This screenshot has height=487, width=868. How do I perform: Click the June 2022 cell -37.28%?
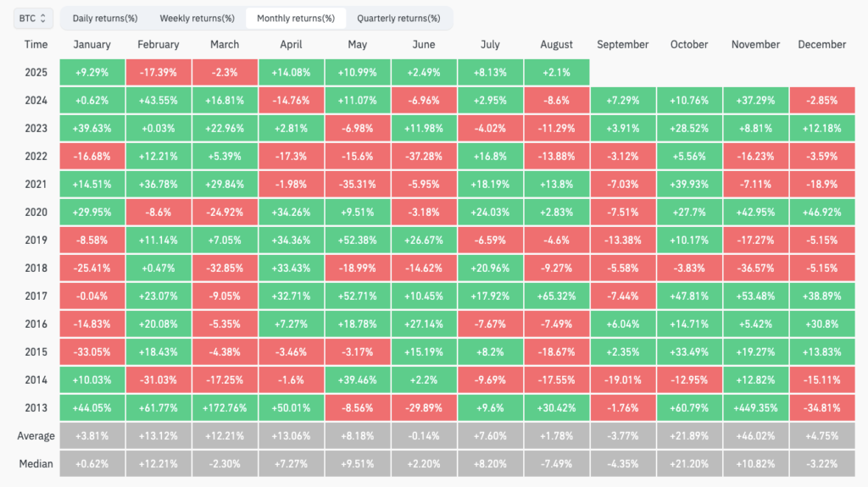point(423,156)
